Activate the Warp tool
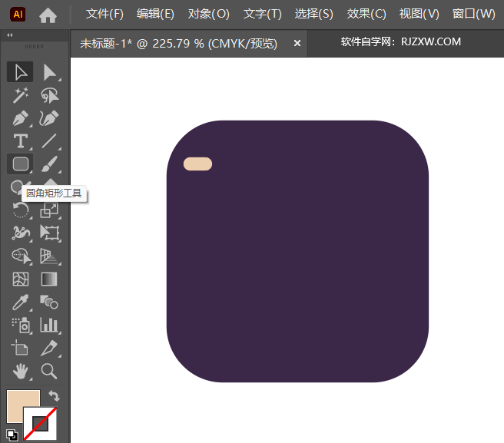The height and width of the screenshot is (443, 504). click(x=20, y=233)
